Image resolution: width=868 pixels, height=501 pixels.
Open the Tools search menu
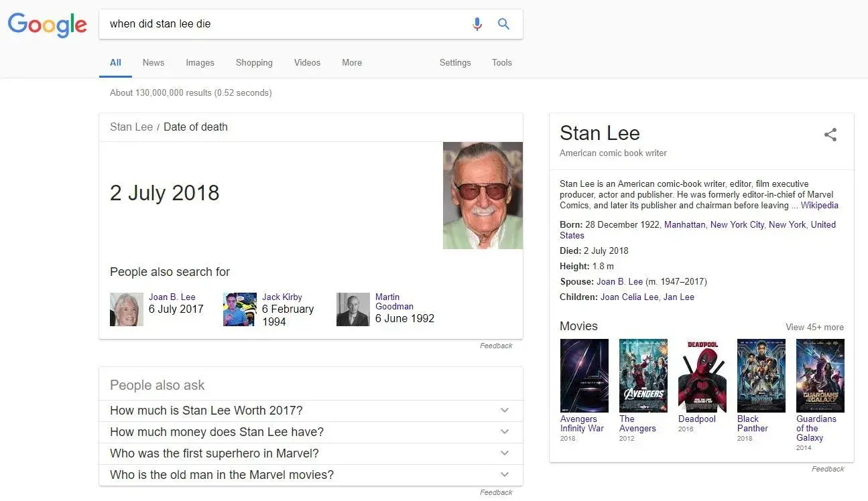tap(501, 62)
